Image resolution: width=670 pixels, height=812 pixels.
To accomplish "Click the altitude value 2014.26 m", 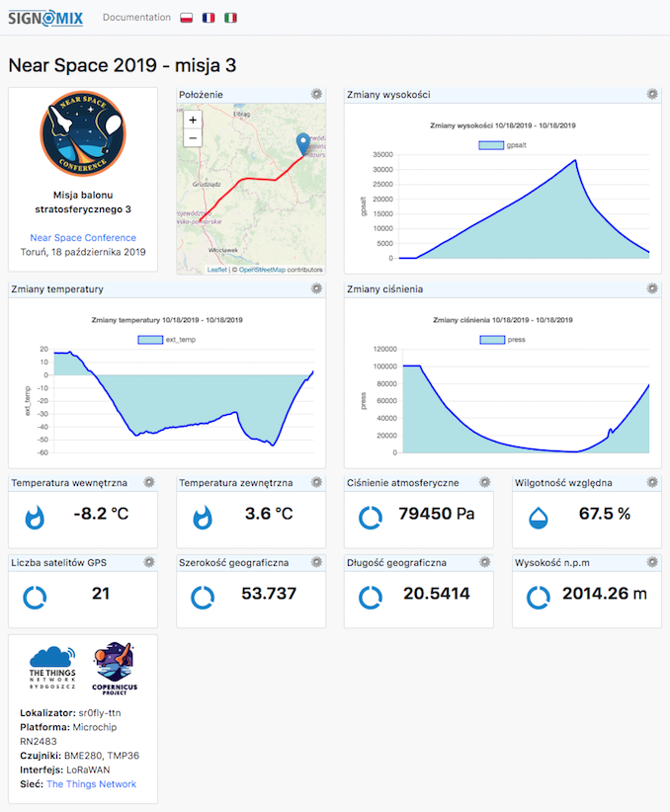I will [x=604, y=594].
